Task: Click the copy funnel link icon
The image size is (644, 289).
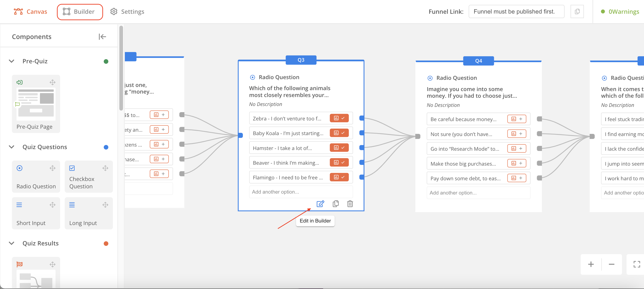Action: coord(577,11)
